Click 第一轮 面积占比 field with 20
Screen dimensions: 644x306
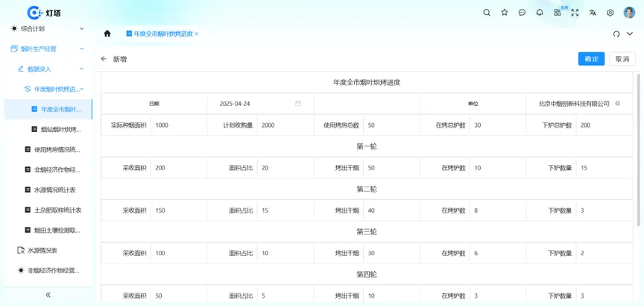285,168
